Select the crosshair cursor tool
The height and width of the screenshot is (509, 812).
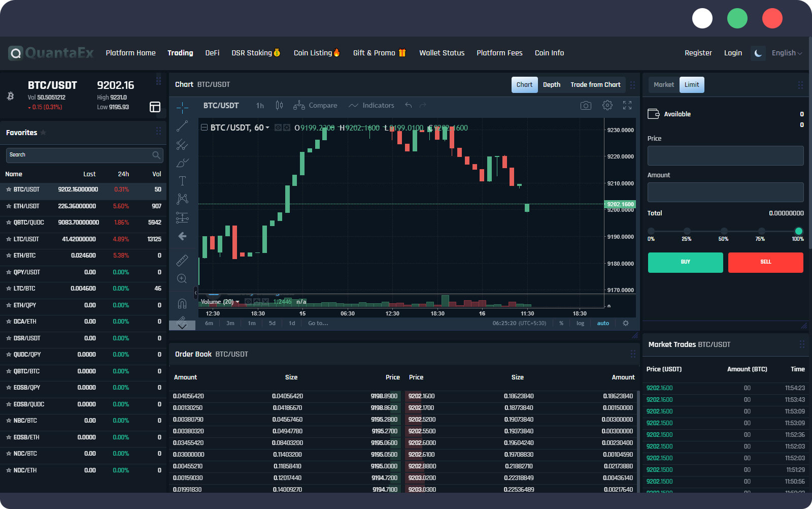click(x=182, y=107)
